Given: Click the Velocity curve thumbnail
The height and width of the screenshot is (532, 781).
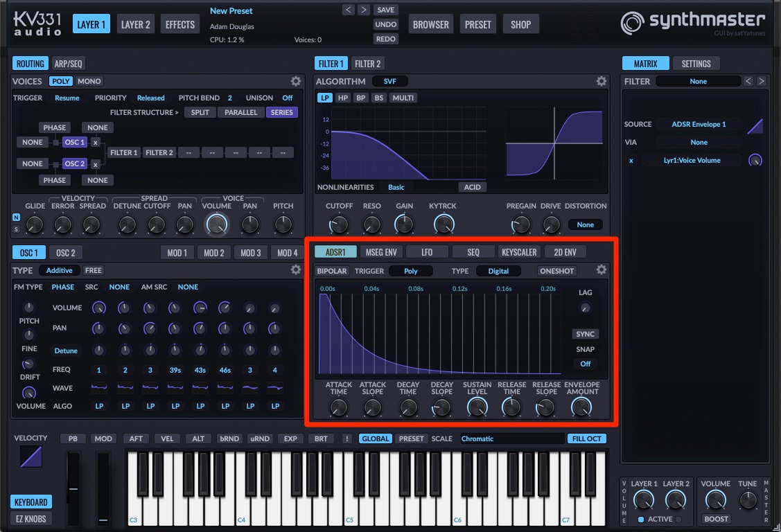Looking at the screenshot, I should pyautogui.click(x=31, y=456).
